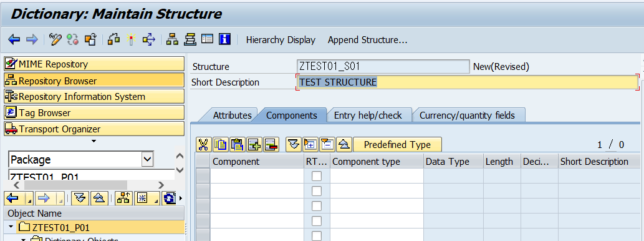Screen dimensions: 644x241
Task: Tick the first RTy checkbox in the table
Action: coord(317,176)
